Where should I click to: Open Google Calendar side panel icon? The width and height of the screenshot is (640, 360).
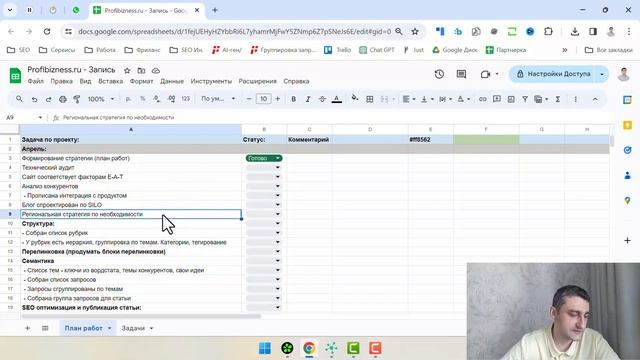(x=627, y=100)
